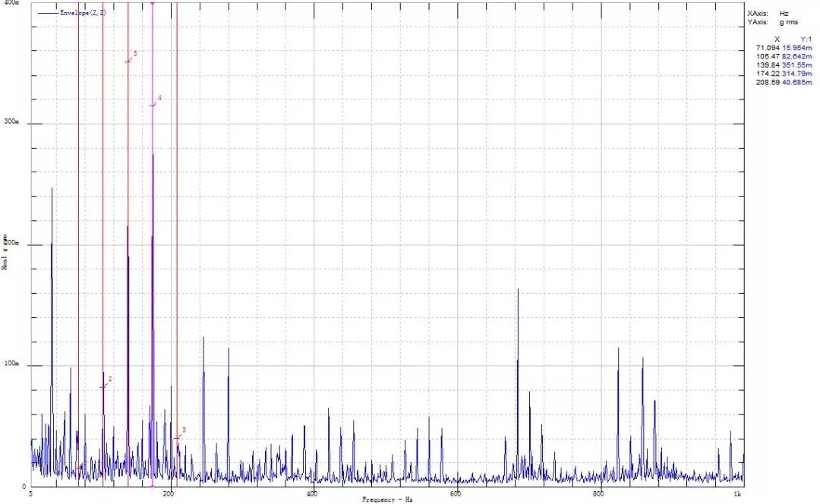Click the Y:1 column header
This screenshot has height=504, width=820.
806,39
